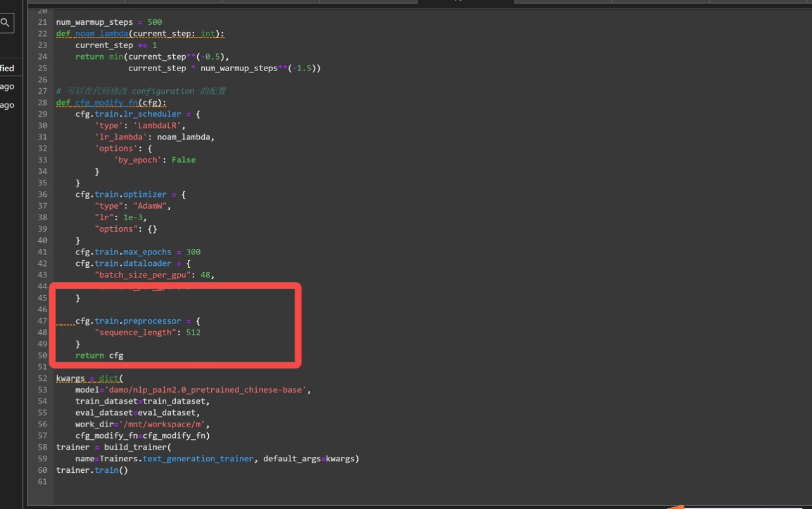Click the "AdamW" optimizer type string

150,206
